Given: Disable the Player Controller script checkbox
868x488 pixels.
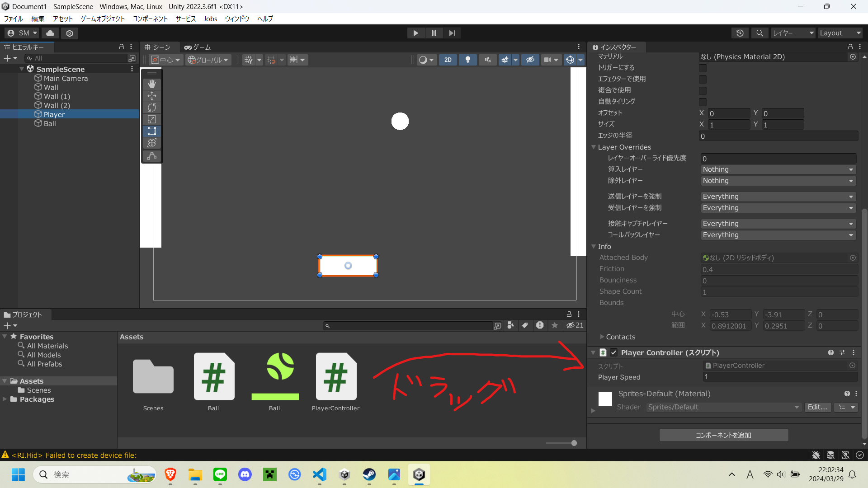Looking at the screenshot, I should pos(613,353).
